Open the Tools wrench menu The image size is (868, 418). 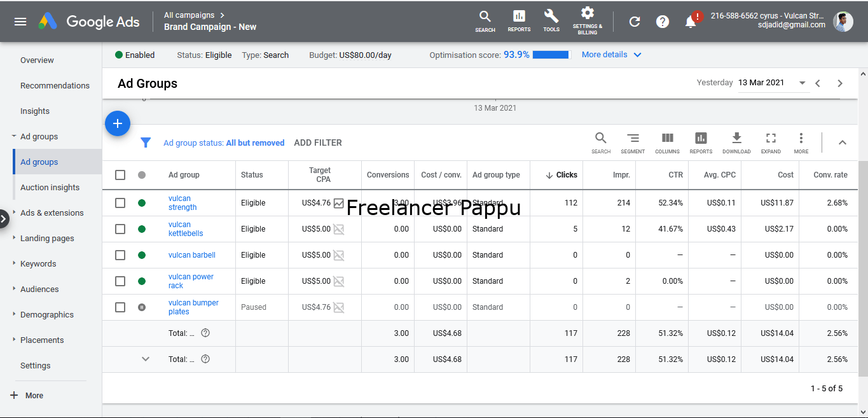point(551,21)
